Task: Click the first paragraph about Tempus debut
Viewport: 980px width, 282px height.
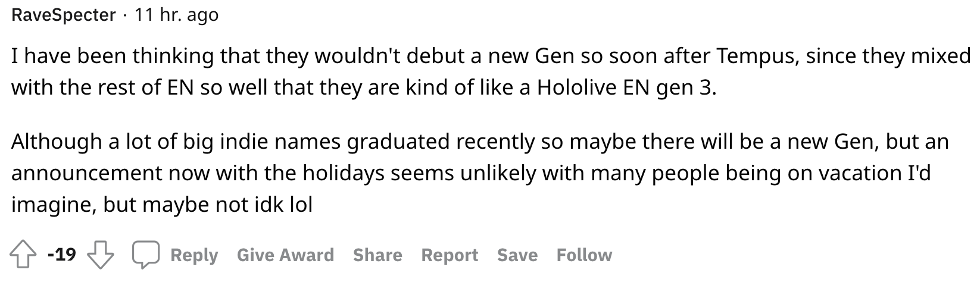Action: tap(417, 72)
